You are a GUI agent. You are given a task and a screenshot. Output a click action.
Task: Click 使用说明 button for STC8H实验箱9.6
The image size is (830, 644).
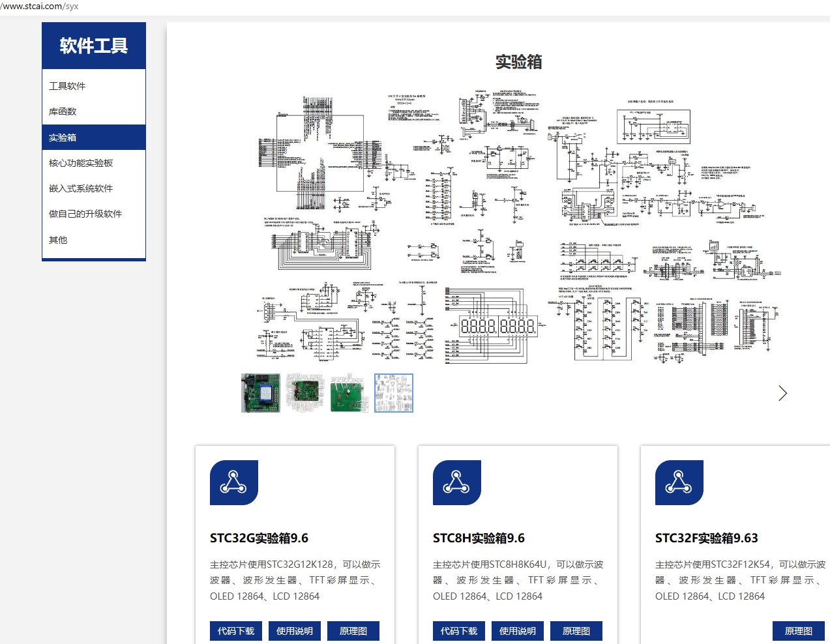518,631
